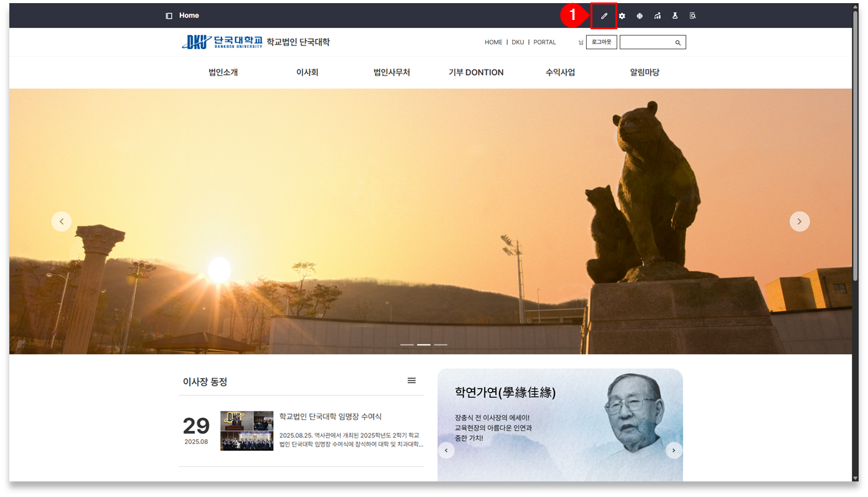Click the pencil edit icon in top toolbar
Screen dimensions: 868x497
coord(604,16)
